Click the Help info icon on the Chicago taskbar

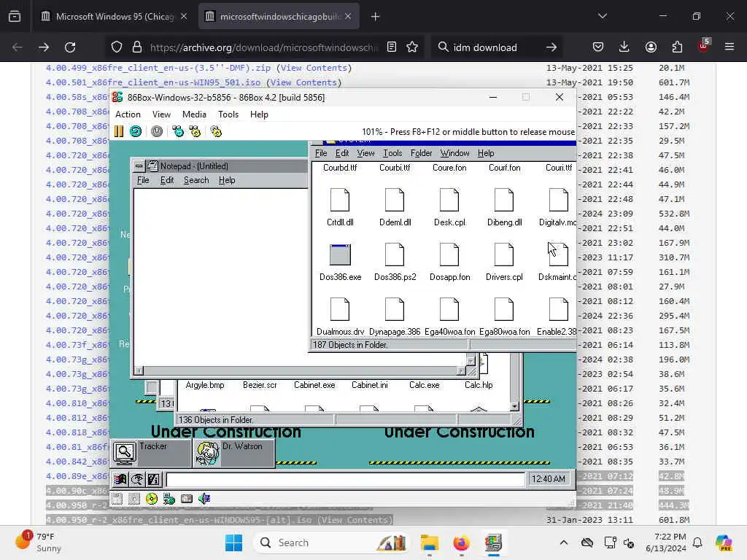coord(154,479)
